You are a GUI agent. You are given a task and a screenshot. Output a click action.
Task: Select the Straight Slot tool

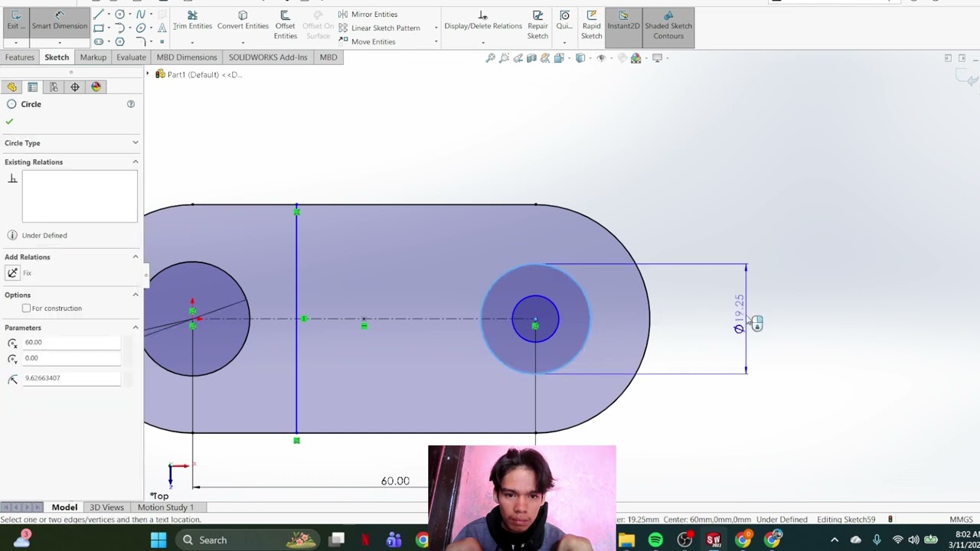[99, 41]
